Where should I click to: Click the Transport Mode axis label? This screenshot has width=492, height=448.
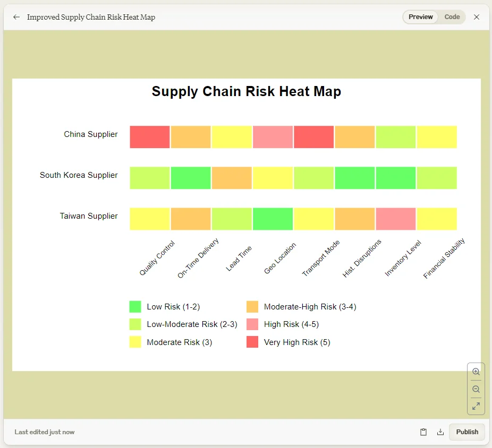tap(321, 258)
